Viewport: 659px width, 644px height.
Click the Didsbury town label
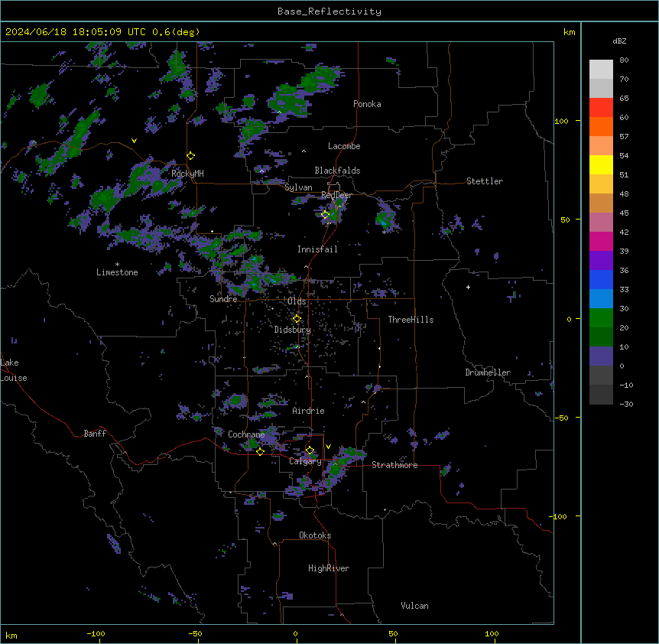[x=293, y=330]
